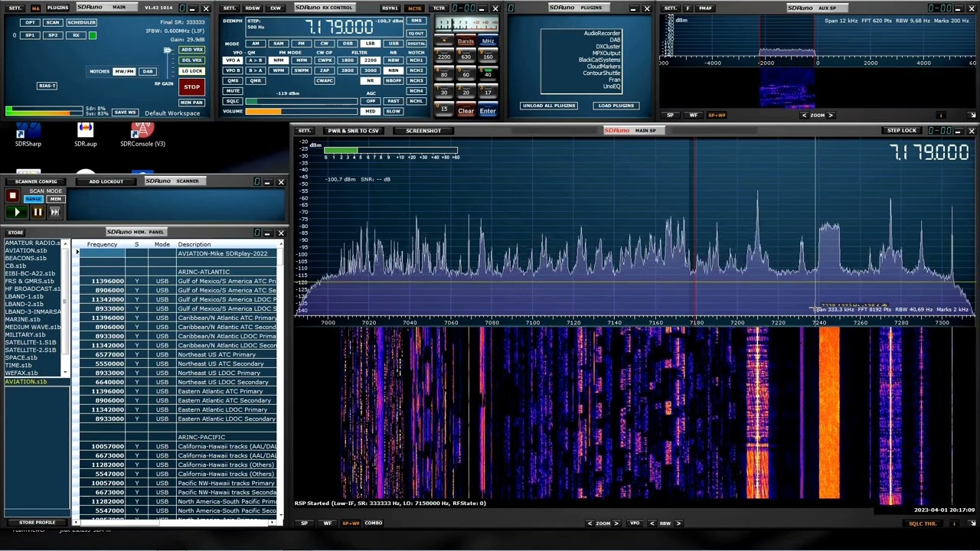Switch Main SP view to COMBO
This screenshot has width=980, height=551.
[x=374, y=523]
